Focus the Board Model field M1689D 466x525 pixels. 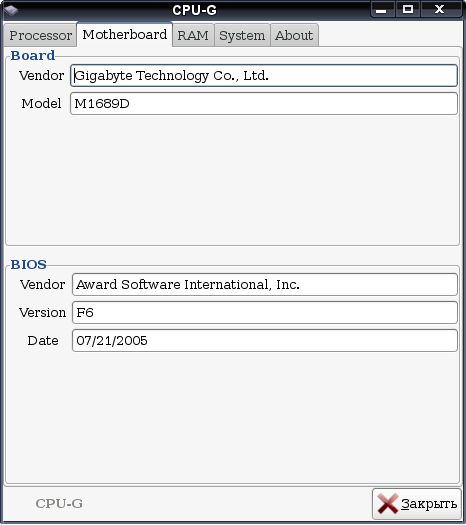point(264,104)
